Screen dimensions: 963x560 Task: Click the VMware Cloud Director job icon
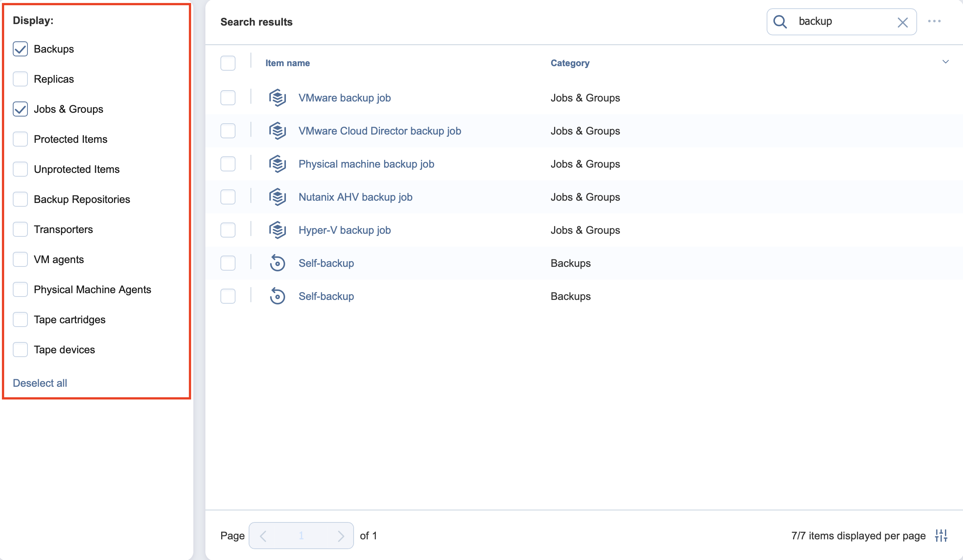278,131
